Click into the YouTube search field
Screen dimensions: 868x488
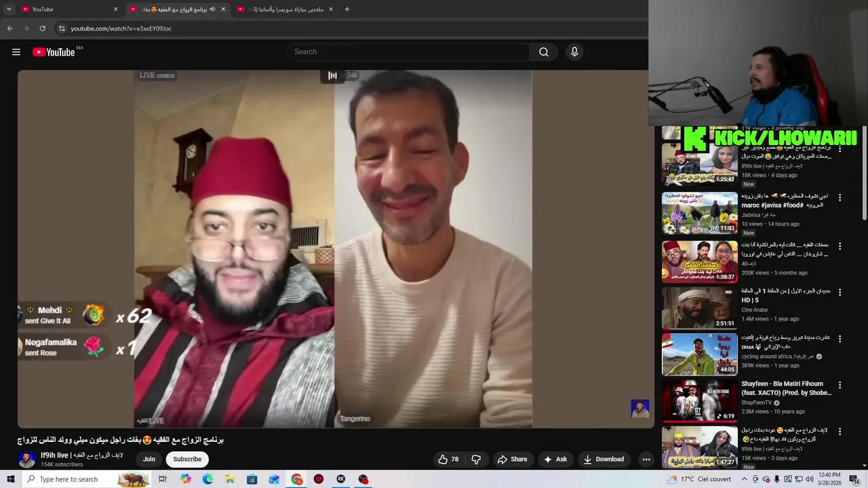pos(408,52)
